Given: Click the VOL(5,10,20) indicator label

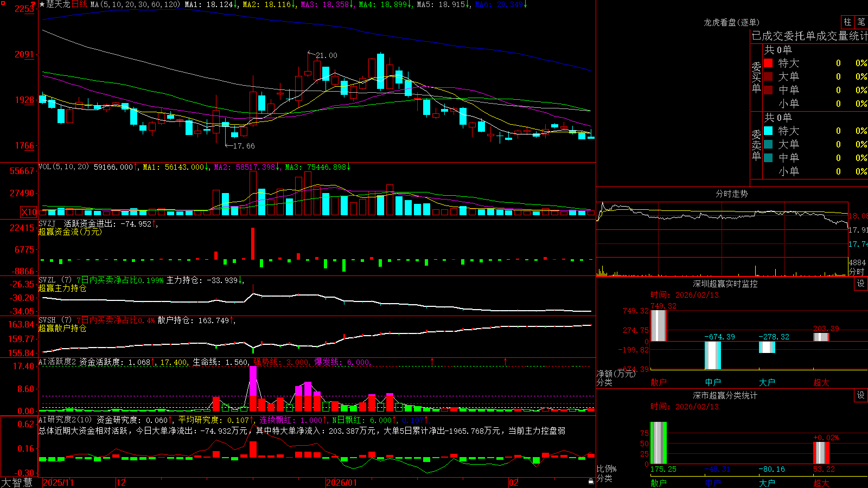Looking at the screenshot, I should pyautogui.click(x=63, y=167).
